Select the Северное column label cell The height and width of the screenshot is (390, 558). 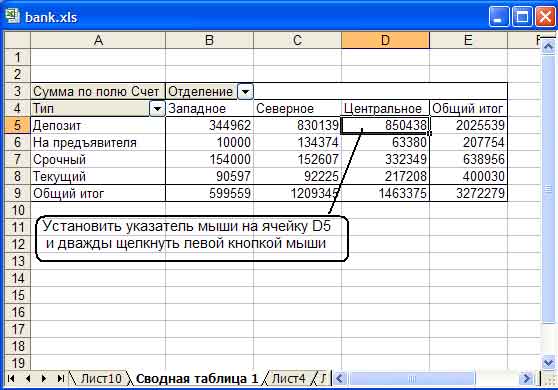tap(298, 109)
